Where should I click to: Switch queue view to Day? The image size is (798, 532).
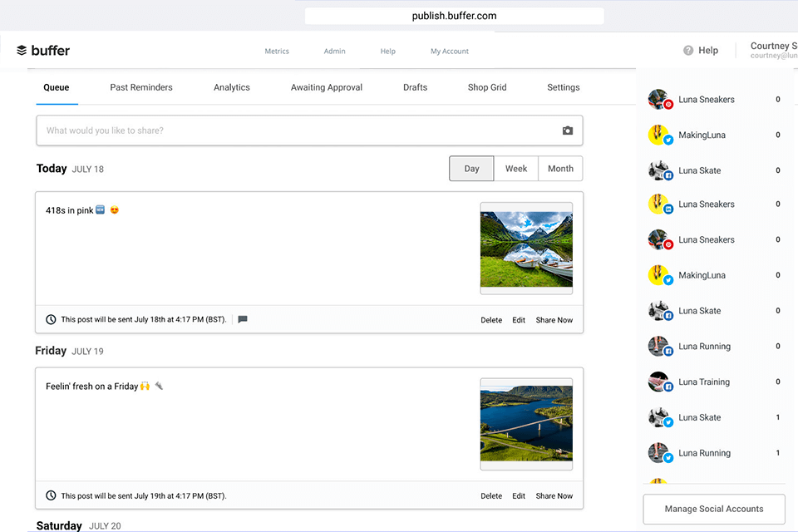(471, 169)
